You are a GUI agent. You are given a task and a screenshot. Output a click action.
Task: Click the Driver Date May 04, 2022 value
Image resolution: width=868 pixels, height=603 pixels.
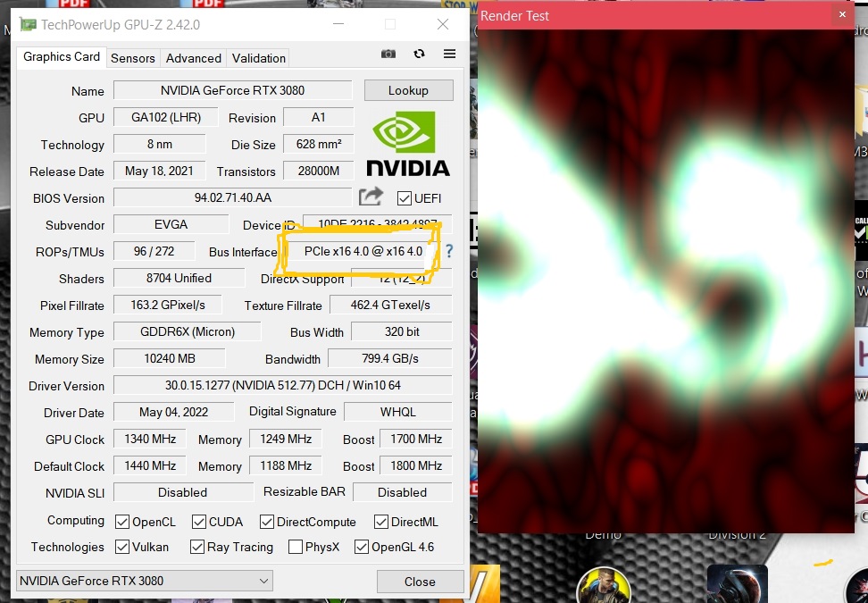tap(173, 413)
